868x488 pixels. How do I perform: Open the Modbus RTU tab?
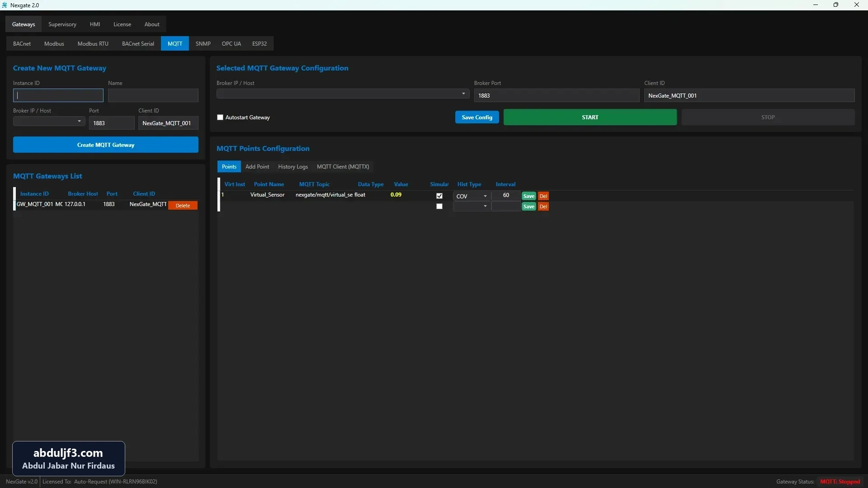pyautogui.click(x=93, y=44)
